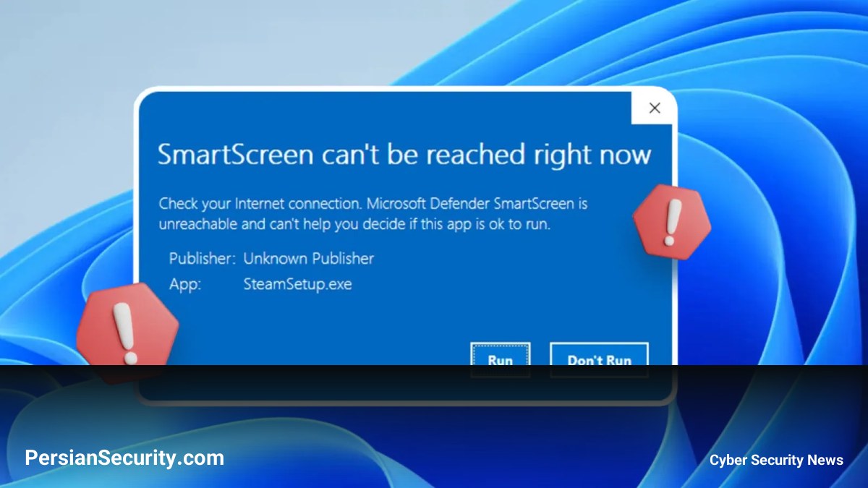This screenshot has height=488, width=868.
Task: Click the "Publisher:" label
Action: tap(203, 258)
